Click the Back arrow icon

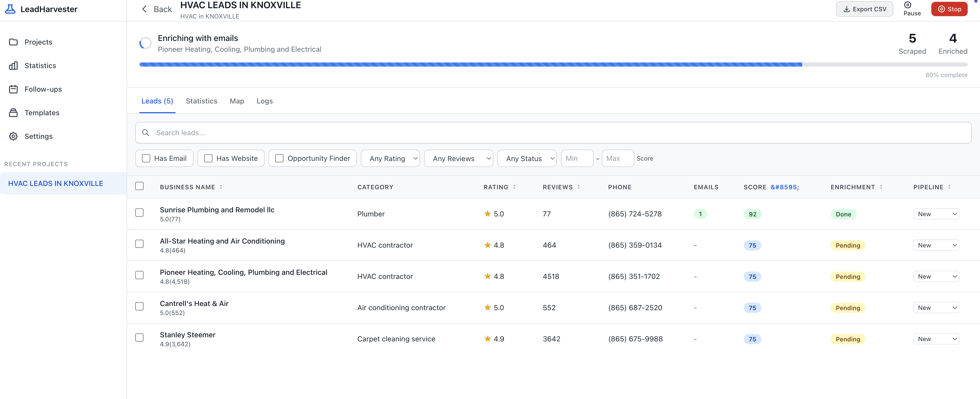(x=144, y=9)
